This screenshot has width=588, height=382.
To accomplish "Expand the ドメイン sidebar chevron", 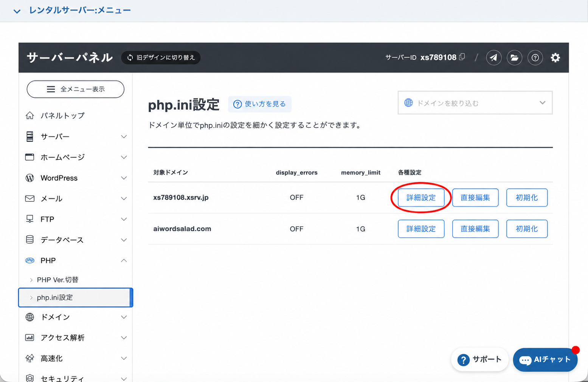I will [124, 317].
